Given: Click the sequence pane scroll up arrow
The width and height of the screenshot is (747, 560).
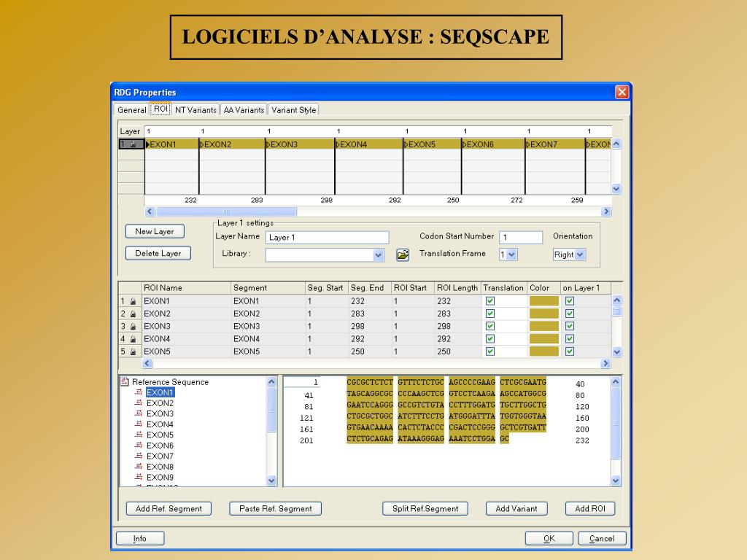Looking at the screenshot, I should (616, 382).
